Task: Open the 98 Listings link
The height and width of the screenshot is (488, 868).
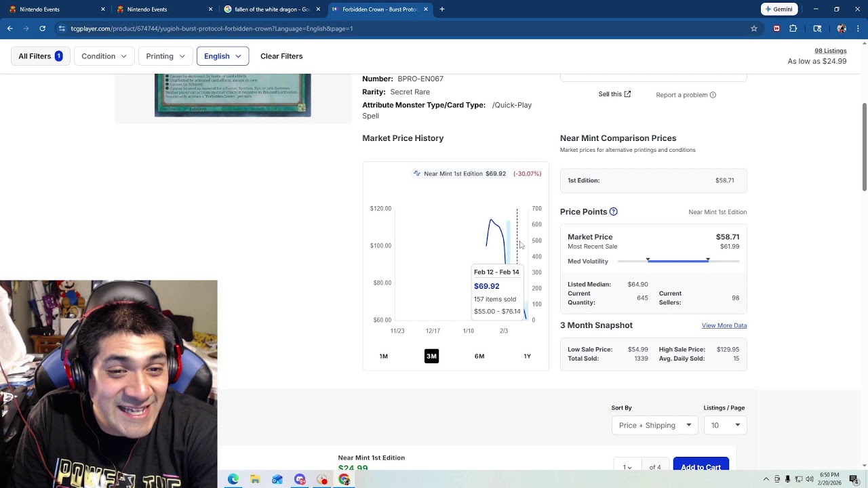Action: point(831,51)
